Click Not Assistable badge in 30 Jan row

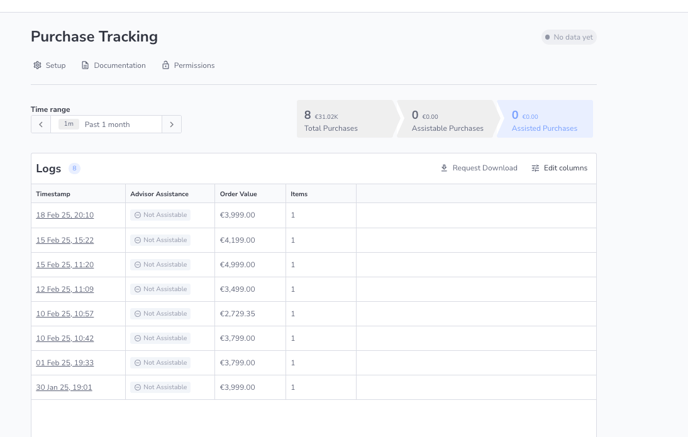click(161, 387)
